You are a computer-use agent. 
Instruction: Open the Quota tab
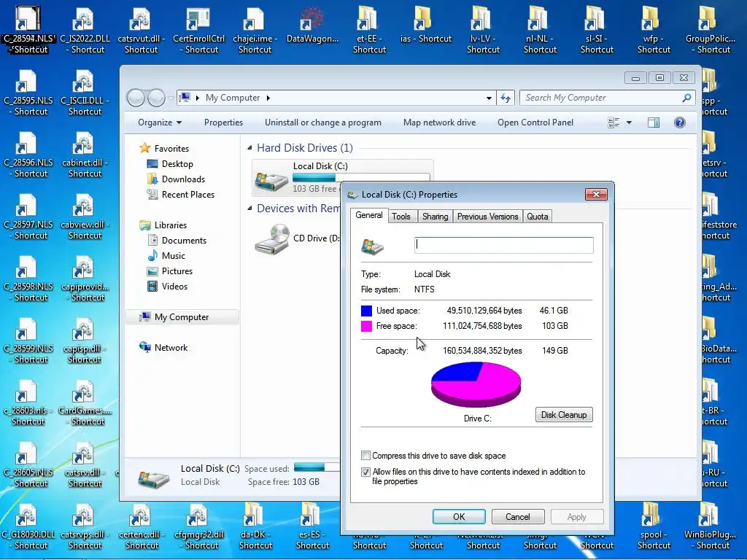tap(538, 217)
